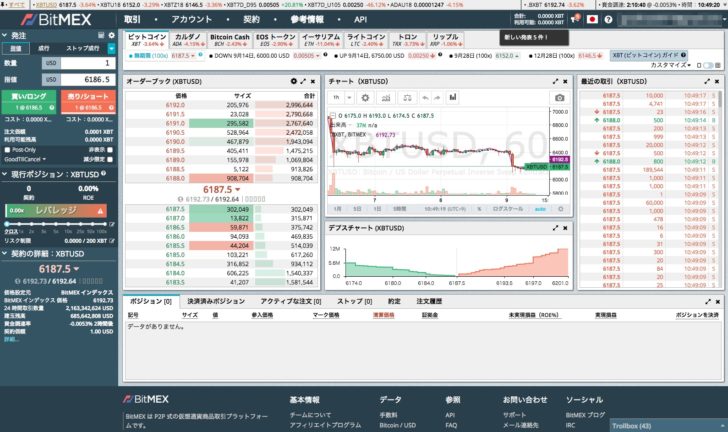This screenshot has height=432, width=728.
Task: Toggle auto scale on the chart
Action: [x=540, y=209]
